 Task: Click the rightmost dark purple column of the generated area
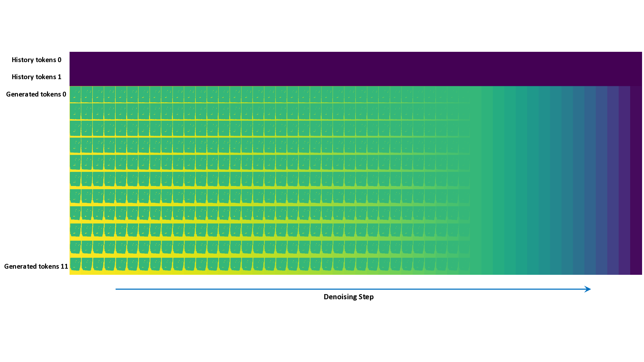pyautogui.click(x=636, y=180)
